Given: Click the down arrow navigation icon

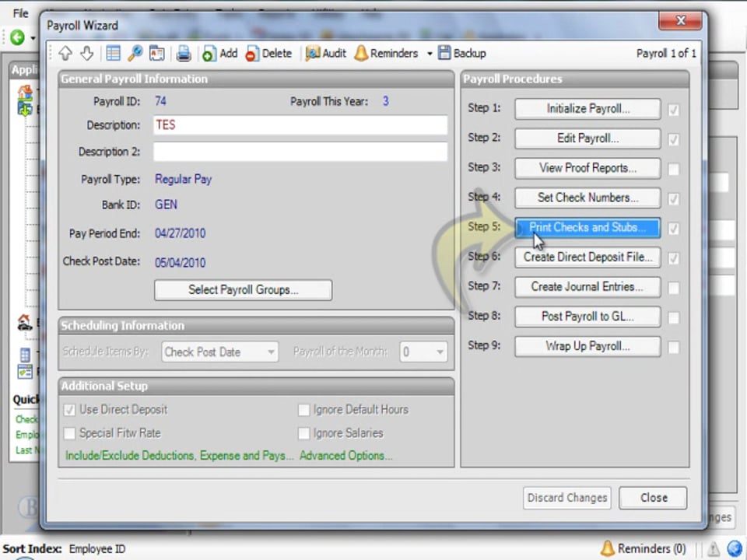Looking at the screenshot, I should pyautogui.click(x=86, y=54).
